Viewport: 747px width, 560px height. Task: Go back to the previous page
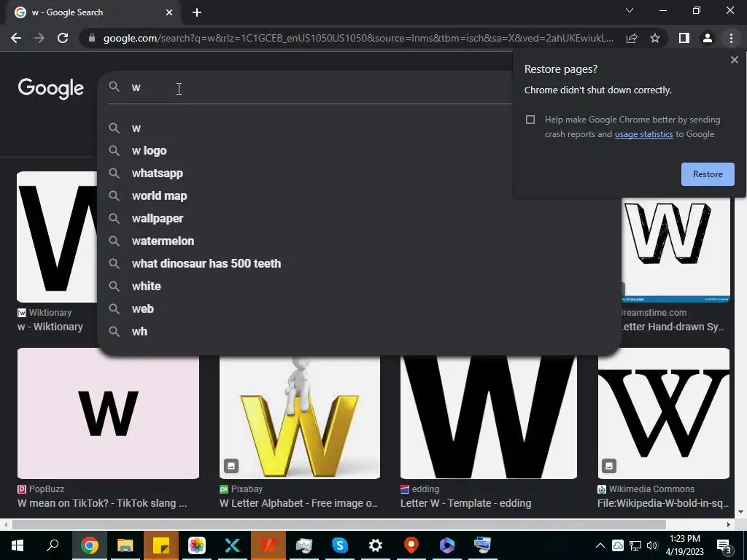[16, 38]
